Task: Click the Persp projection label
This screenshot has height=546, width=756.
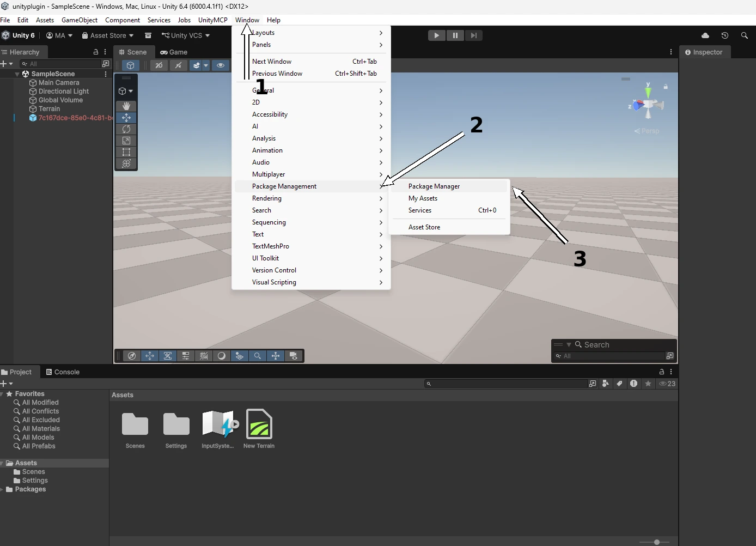Action: point(647,131)
